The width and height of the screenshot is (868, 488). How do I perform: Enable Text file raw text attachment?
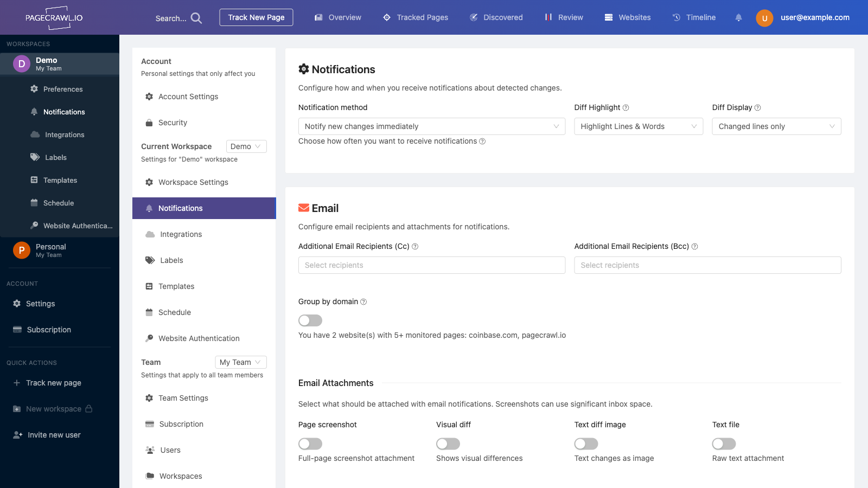pyautogui.click(x=724, y=444)
